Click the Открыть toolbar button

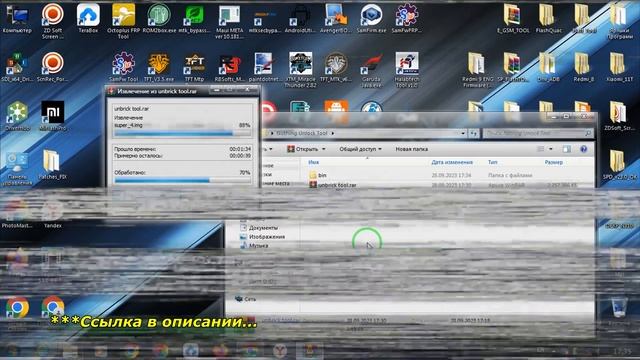[302, 149]
